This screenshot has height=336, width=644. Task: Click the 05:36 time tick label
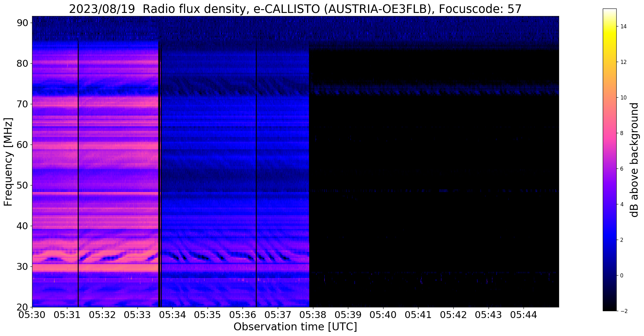click(x=243, y=315)
